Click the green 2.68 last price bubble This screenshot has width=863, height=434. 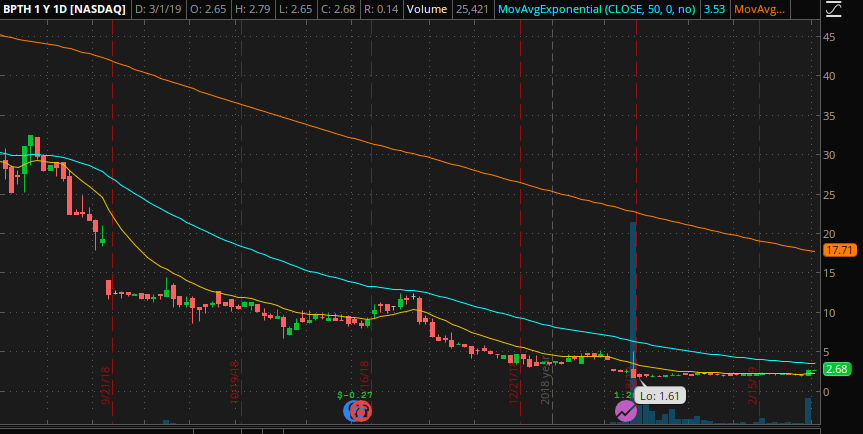(837, 369)
